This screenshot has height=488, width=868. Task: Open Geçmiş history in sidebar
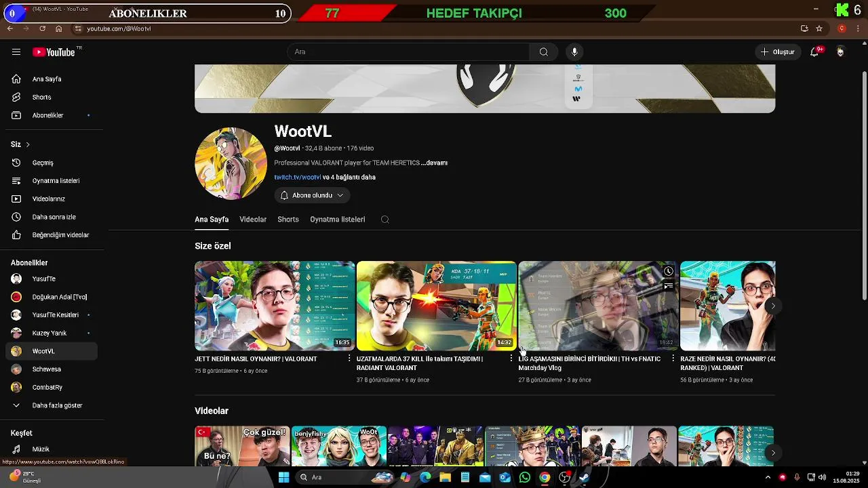(x=52, y=163)
